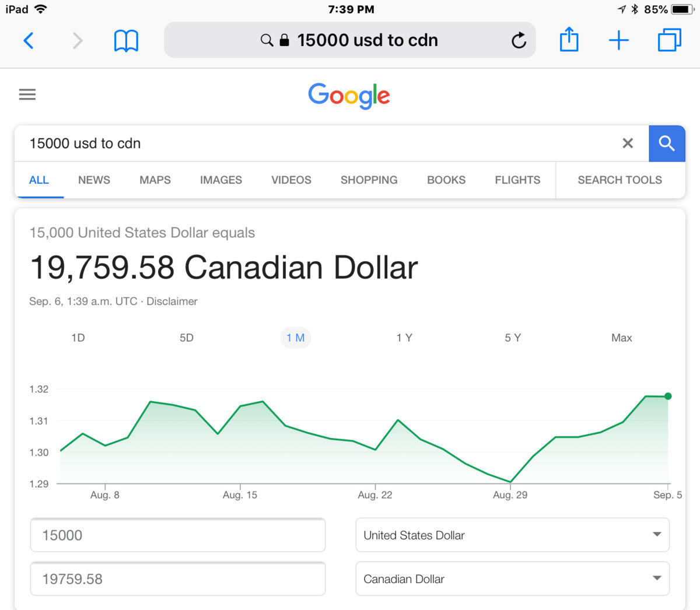
Task: Open a new tab with the plus icon
Action: pyautogui.click(x=618, y=40)
